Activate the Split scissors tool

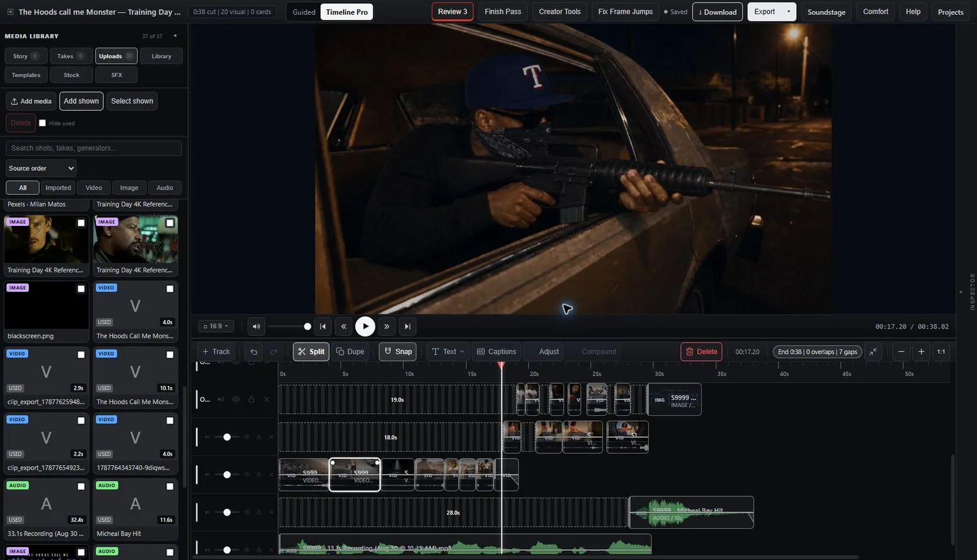311,352
